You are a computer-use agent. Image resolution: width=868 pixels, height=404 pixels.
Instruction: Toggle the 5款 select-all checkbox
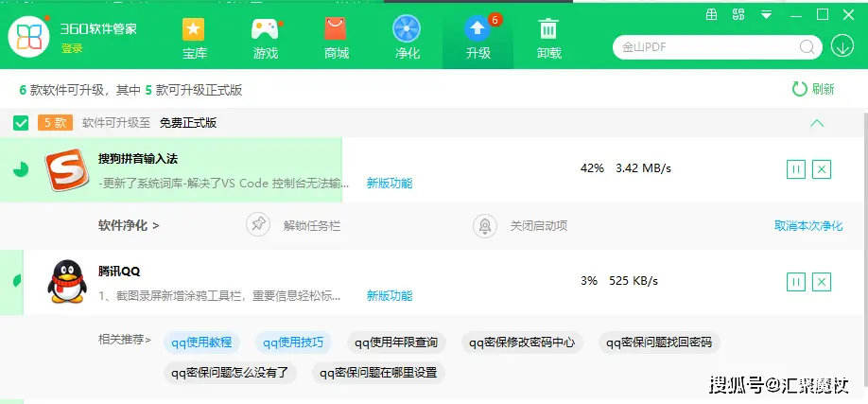pyautogui.click(x=21, y=123)
